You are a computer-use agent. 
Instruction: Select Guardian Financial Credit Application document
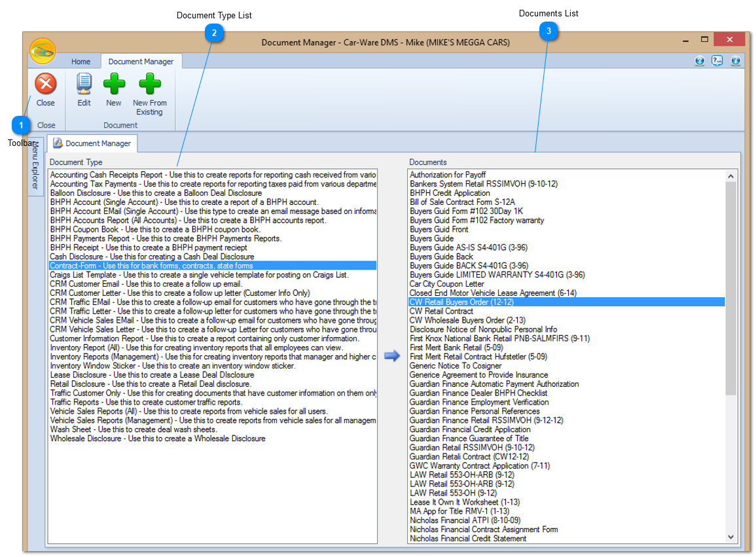(x=567, y=429)
